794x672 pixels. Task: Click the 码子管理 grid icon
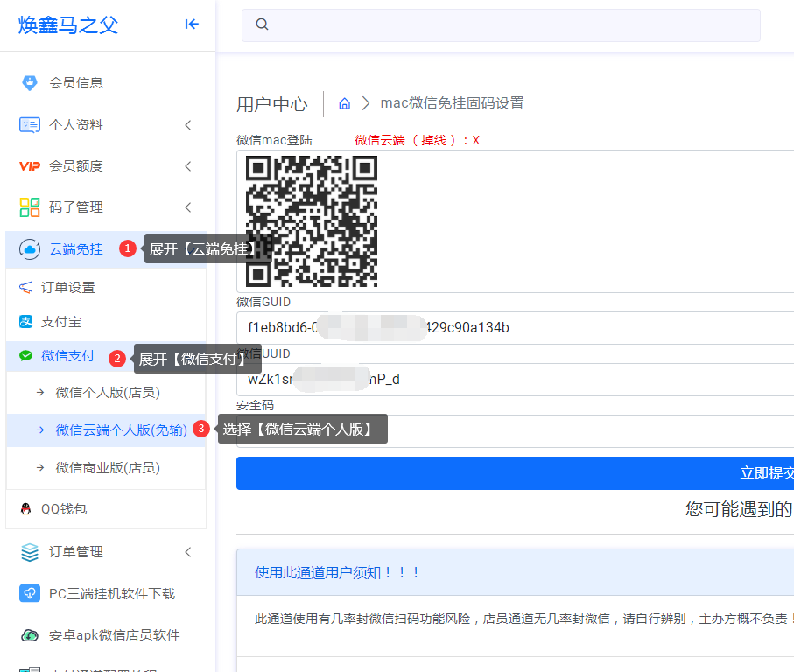30,207
